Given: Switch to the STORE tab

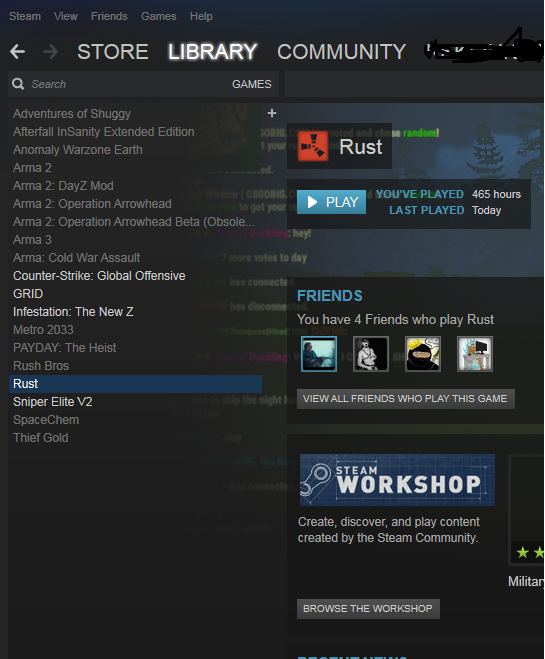Looking at the screenshot, I should pyautogui.click(x=113, y=52).
